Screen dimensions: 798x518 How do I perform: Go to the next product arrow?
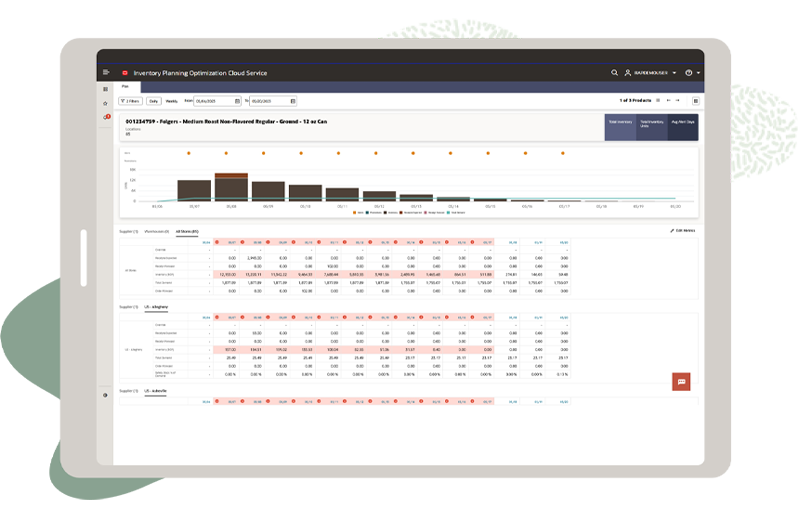point(677,100)
